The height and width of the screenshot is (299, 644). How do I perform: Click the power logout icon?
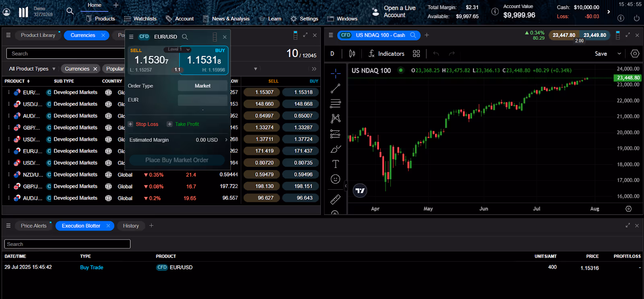(x=636, y=18)
